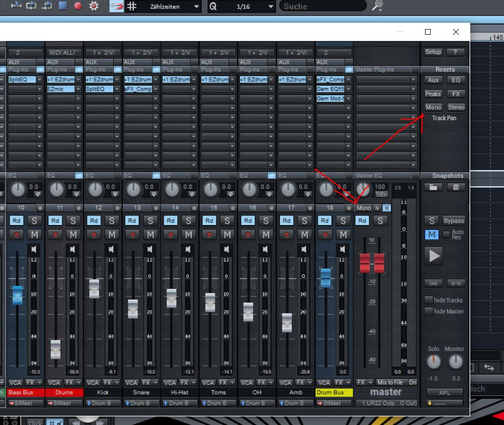Toggle phase invert on channel 14

[x=192, y=194]
